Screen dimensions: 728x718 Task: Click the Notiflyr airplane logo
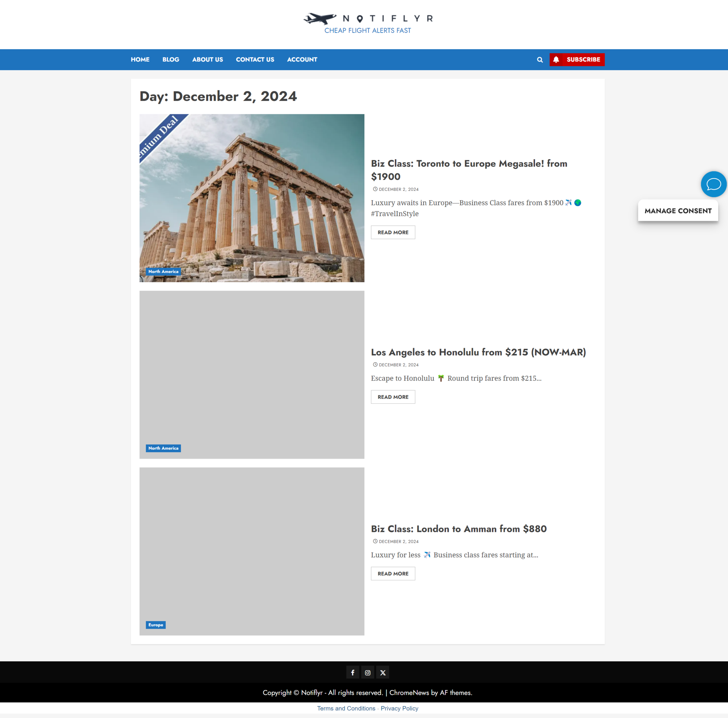pos(320,19)
